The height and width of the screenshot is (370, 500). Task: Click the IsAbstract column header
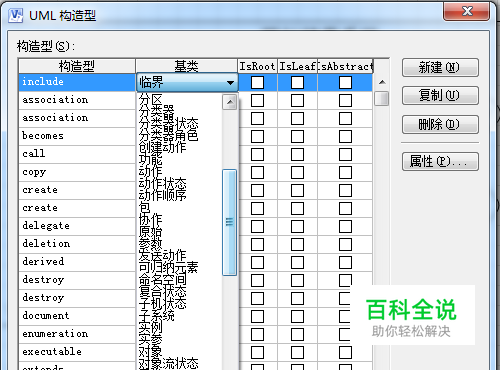click(x=345, y=66)
